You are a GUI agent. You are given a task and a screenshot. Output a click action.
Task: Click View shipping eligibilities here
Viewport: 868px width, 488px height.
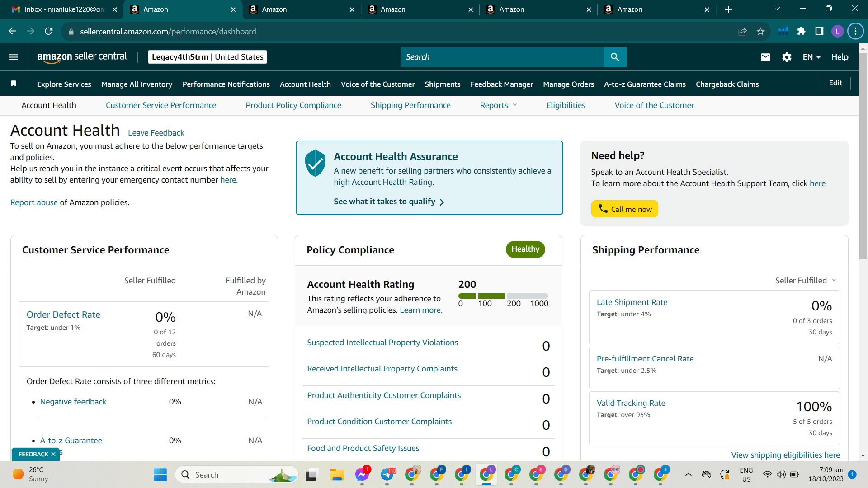[786, 455]
